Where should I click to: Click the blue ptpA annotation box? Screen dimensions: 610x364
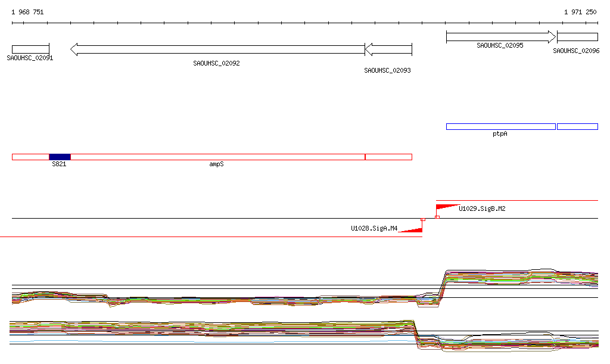500,127
